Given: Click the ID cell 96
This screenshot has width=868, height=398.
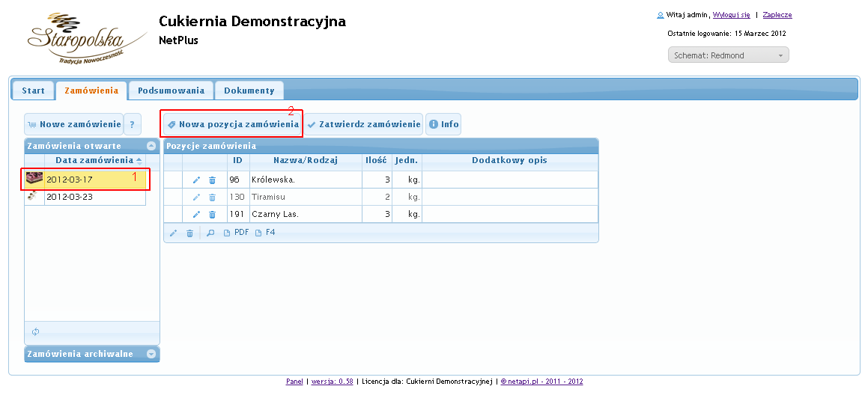Looking at the screenshot, I should pyautogui.click(x=238, y=180).
